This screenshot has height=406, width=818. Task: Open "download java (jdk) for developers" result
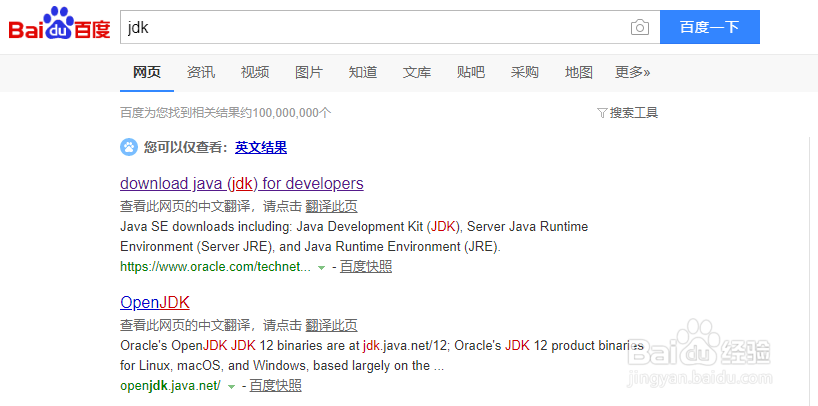tap(241, 183)
